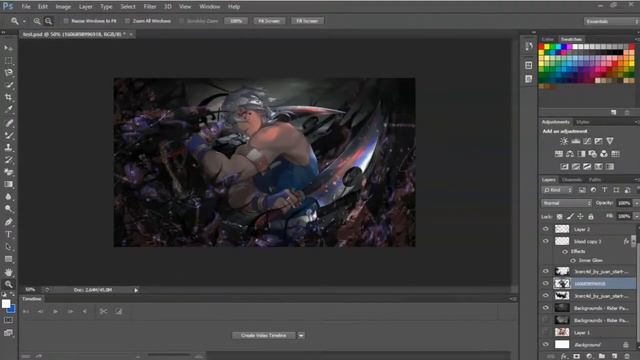Viewport: 640px width, 360px height.
Task: Enable Resize Windows to Fit checkbox
Action: [66, 21]
